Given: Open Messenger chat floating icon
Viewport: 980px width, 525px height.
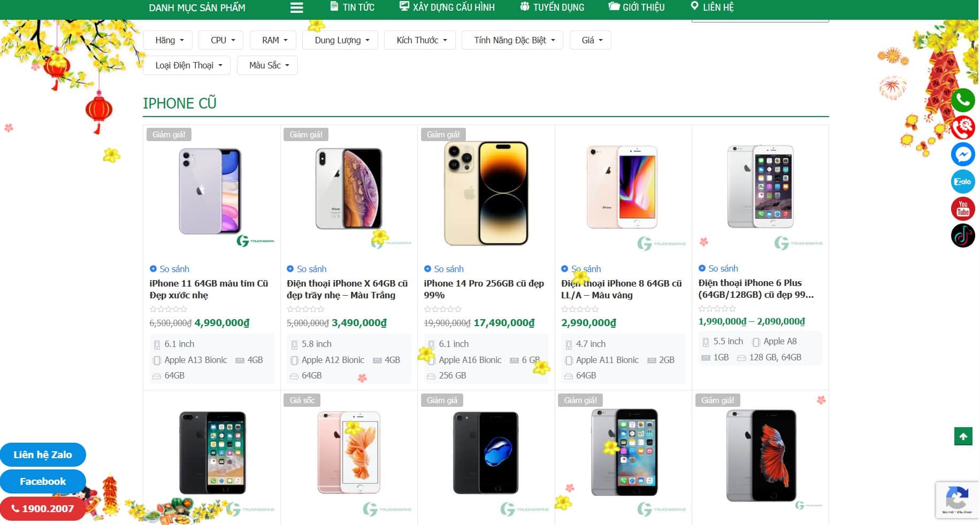Looking at the screenshot, I should [x=963, y=155].
